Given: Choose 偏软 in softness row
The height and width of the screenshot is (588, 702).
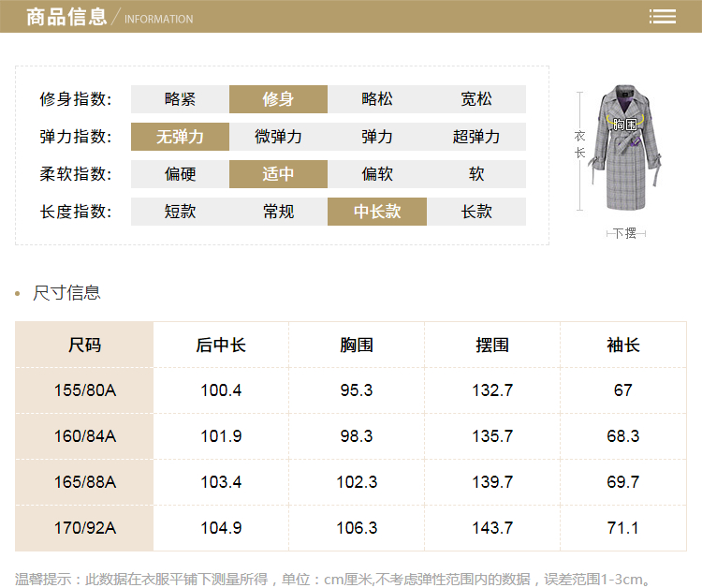Looking at the screenshot, I should pos(377,174).
